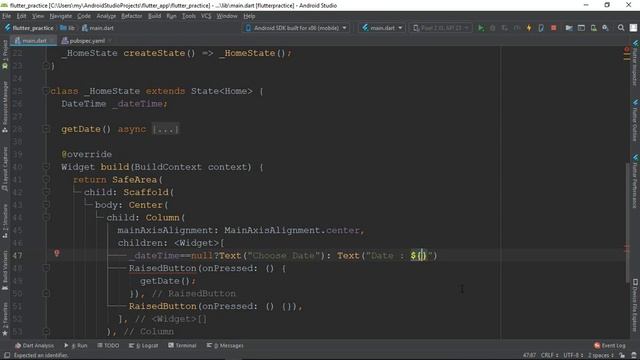640x360 pixels.
Task: Collapse the RaisedButton fold on line 48
Action: (x=46, y=268)
